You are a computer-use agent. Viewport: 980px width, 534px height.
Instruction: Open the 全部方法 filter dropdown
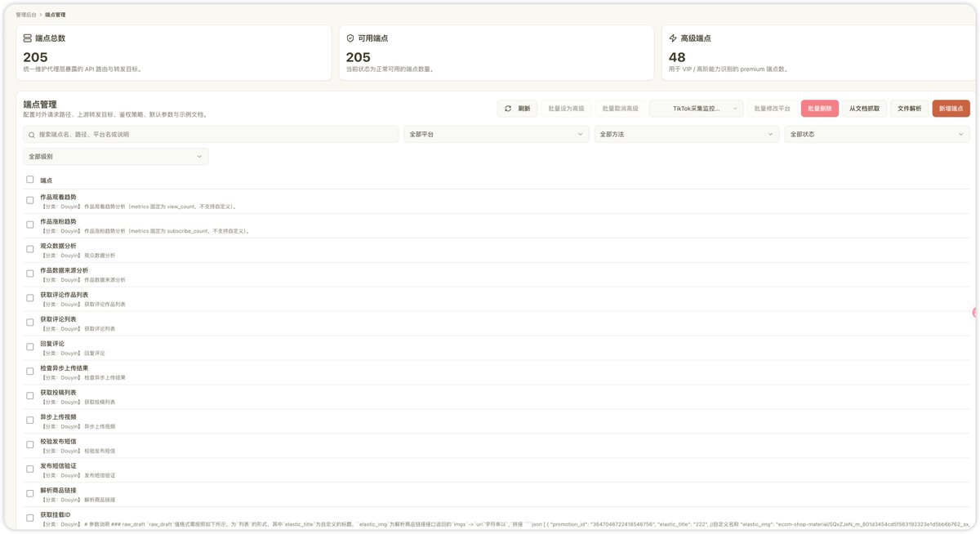687,134
